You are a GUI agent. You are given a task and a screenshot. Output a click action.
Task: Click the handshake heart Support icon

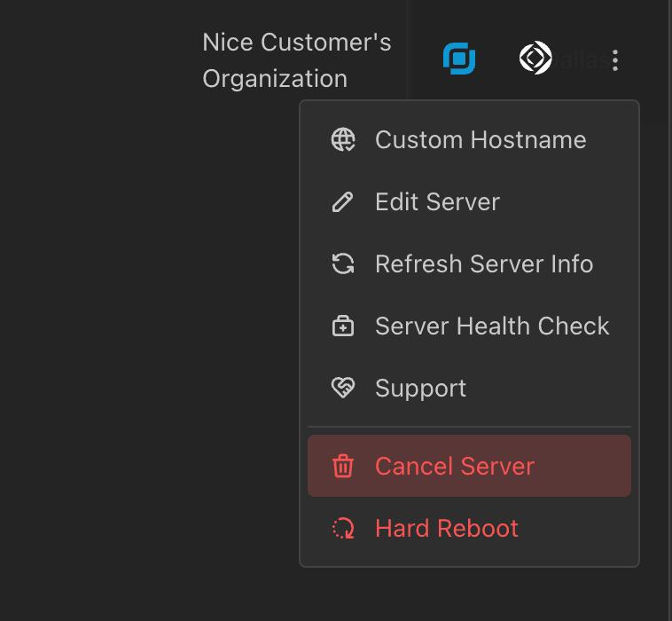[x=343, y=389]
